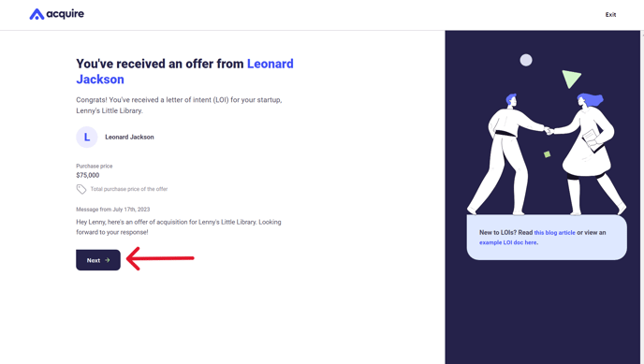Click the Leonard Jackson name beside avatar

coord(129,137)
